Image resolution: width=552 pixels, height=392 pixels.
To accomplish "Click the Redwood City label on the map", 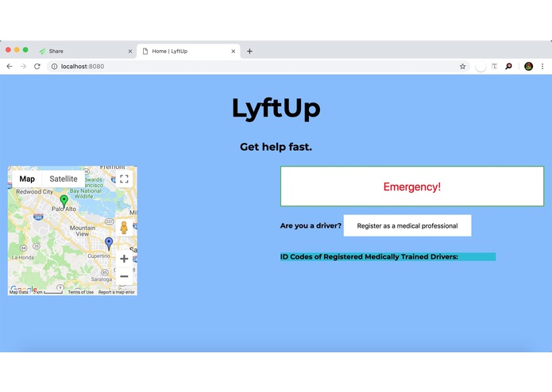I will click(x=34, y=192).
